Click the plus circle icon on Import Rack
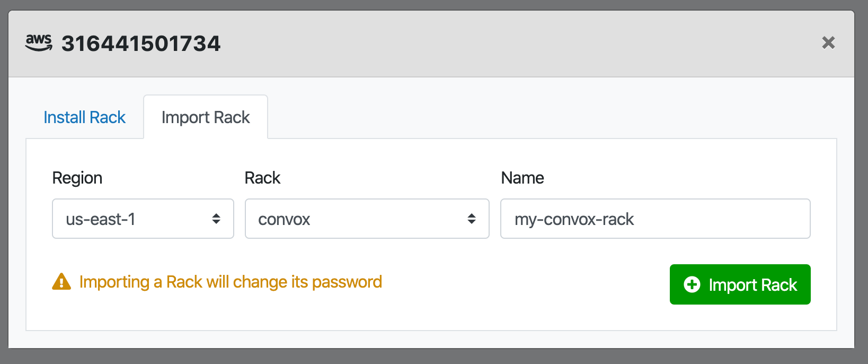The image size is (868, 364). point(692,284)
